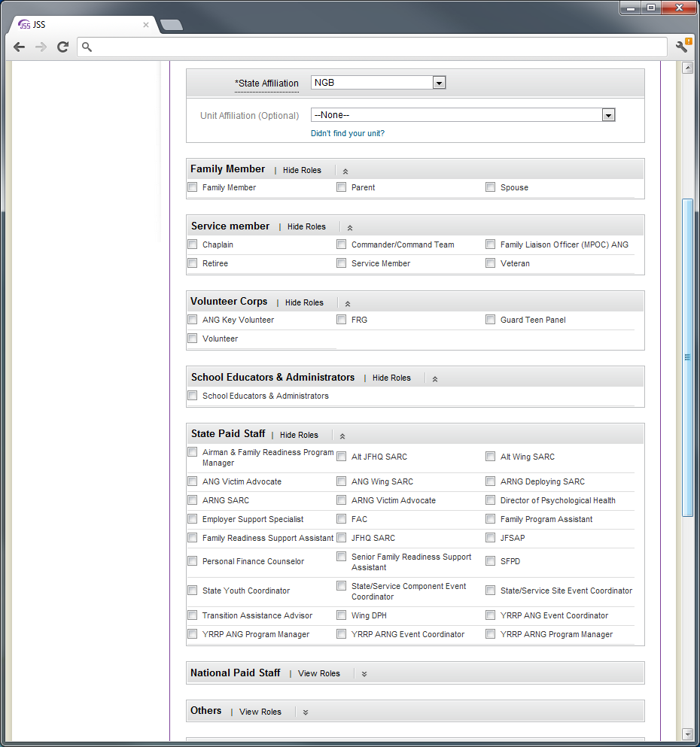Click Hide Roles for Service member
This screenshot has width=700, height=747.
coord(306,226)
